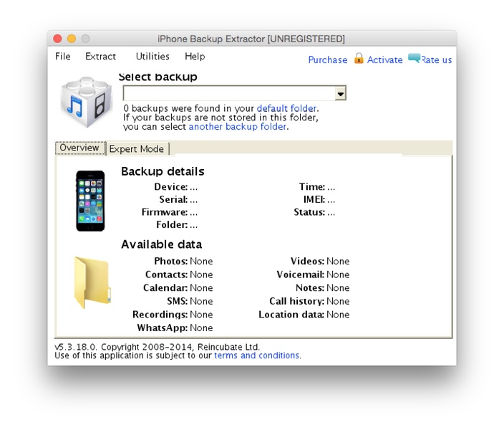504x430 pixels.
Task: Click the Location data: None entry
Action: tap(304, 315)
